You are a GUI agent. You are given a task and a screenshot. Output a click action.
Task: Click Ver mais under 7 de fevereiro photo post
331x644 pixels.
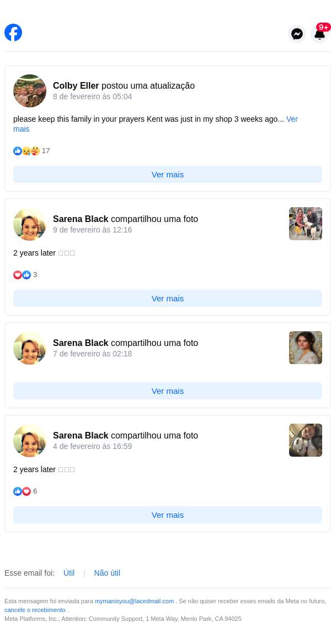(x=167, y=391)
